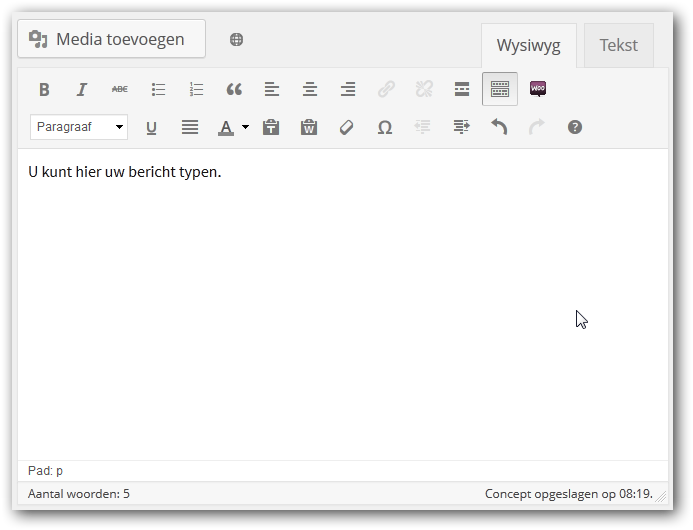The image size is (693, 530).
Task: Click the globe icon beside Media toevoegen
Action: pos(236,39)
